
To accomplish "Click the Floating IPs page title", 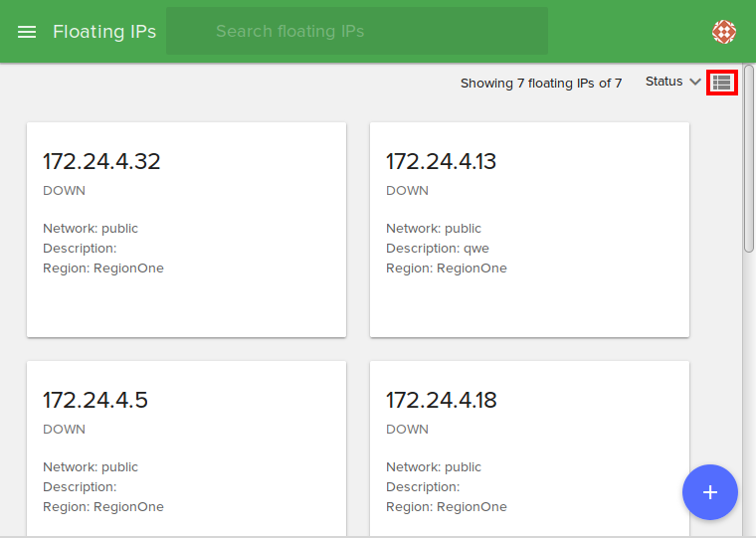I will click(x=104, y=32).
